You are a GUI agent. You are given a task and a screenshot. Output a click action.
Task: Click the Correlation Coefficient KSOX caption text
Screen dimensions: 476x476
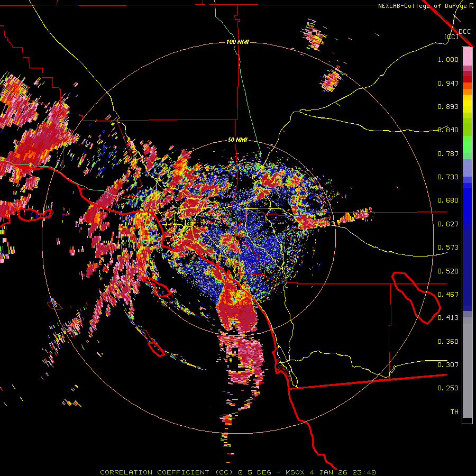click(238, 472)
